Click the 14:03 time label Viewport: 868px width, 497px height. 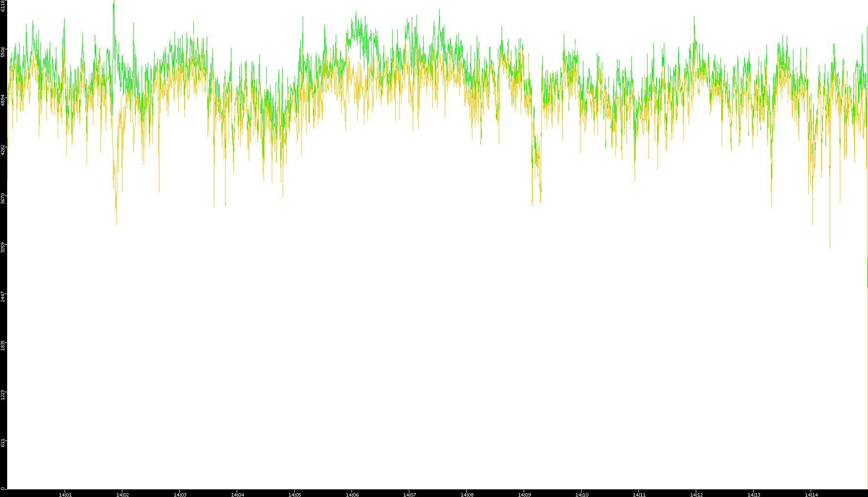click(180, 495)
